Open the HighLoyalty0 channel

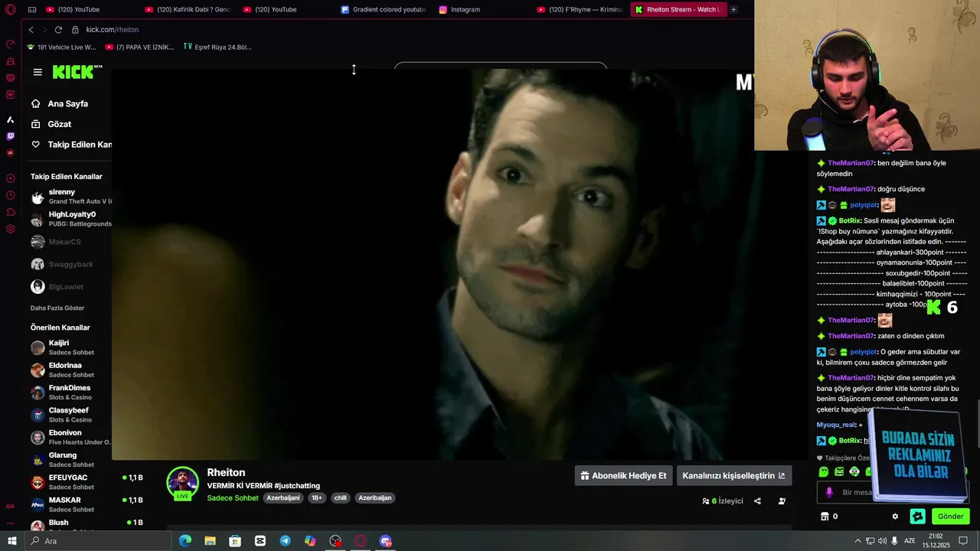tap(70, 219)
